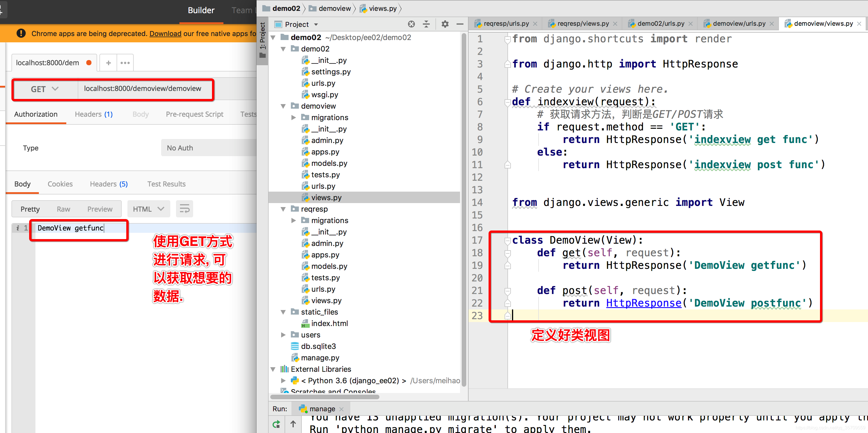This screenshot has width=868, height=433.
Task: Open request Headers (1) tab
Action: 94,114
